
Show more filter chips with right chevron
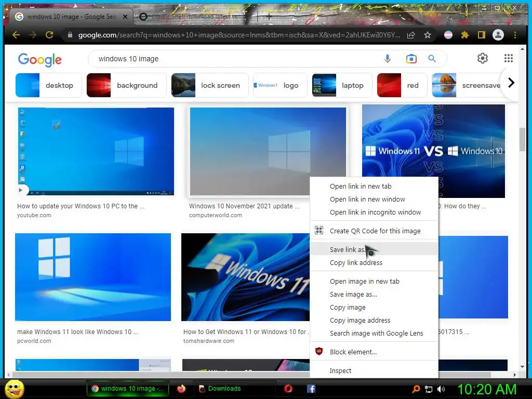pyautogui.click(x=511, y=83)
